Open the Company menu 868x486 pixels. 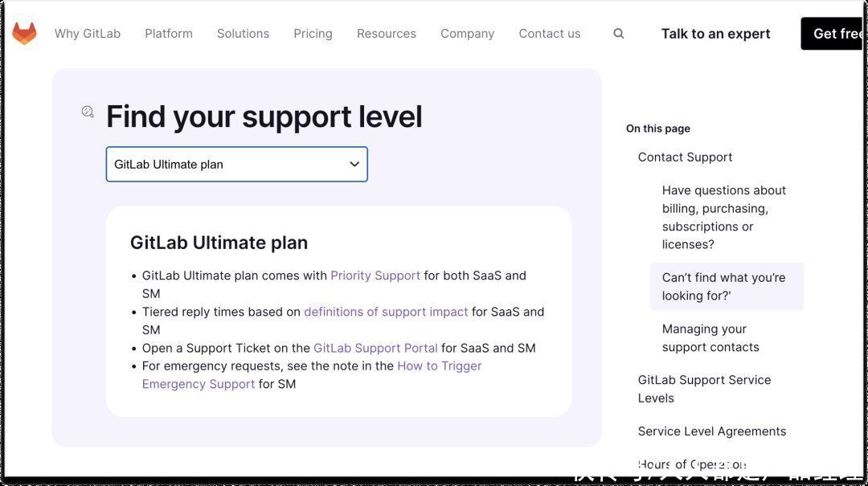(x=467, y=34)
